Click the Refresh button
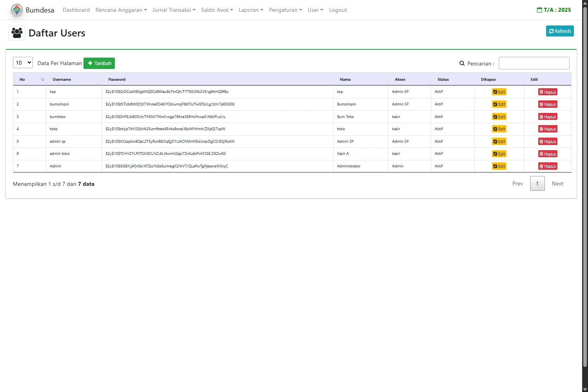The height and width of the screenshot is (392, 588). (x=559, y=31)
